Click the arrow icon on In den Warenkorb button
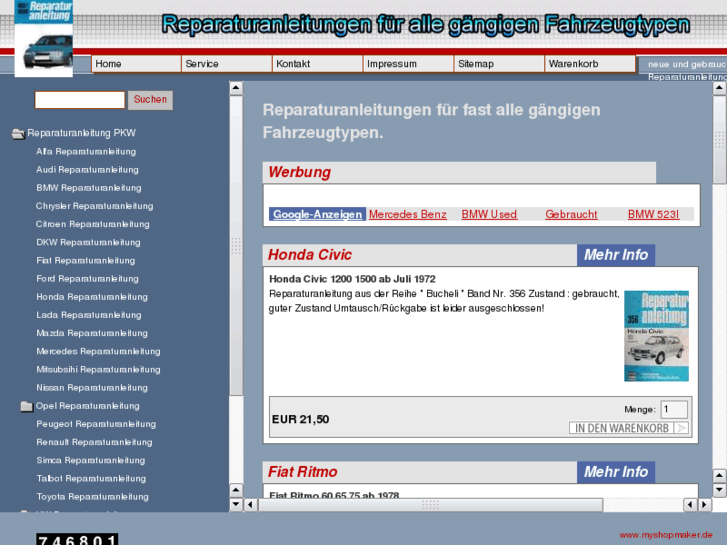 (x=682, y=428)
